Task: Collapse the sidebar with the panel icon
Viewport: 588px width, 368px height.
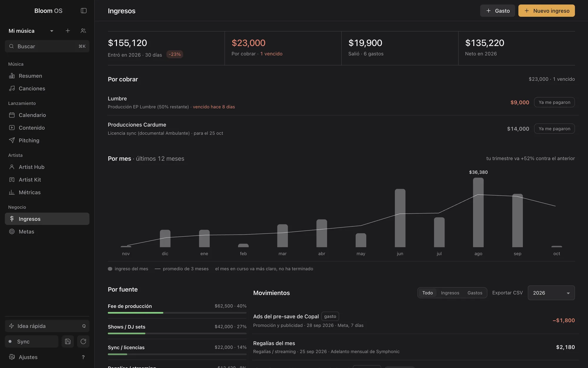Action: [x=83, y=11]
